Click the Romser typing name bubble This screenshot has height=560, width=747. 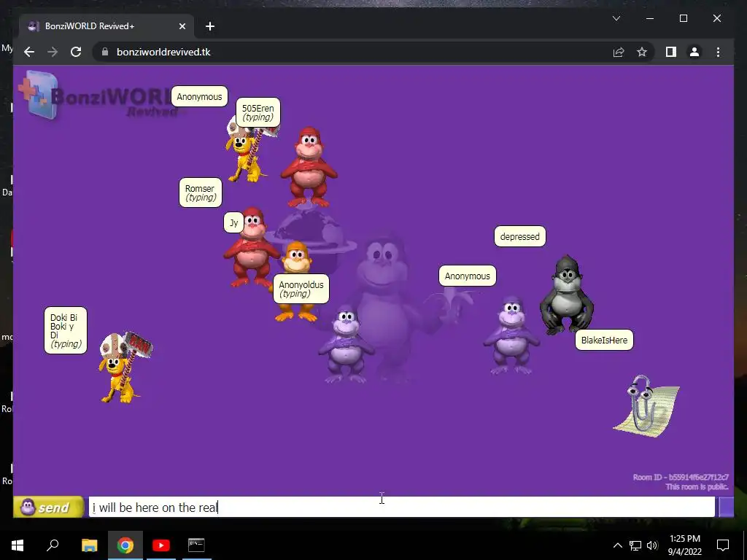coord(200,192)
